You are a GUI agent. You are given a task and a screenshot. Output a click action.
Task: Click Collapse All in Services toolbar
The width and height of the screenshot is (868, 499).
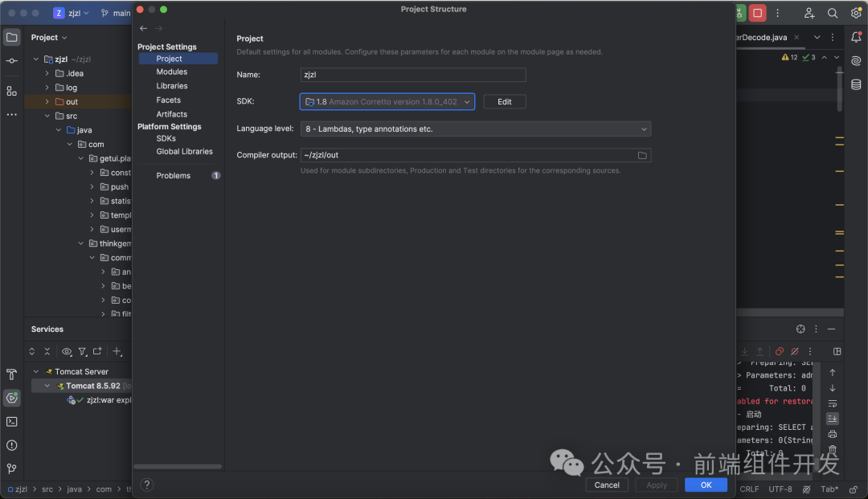(x=47, y=351)
